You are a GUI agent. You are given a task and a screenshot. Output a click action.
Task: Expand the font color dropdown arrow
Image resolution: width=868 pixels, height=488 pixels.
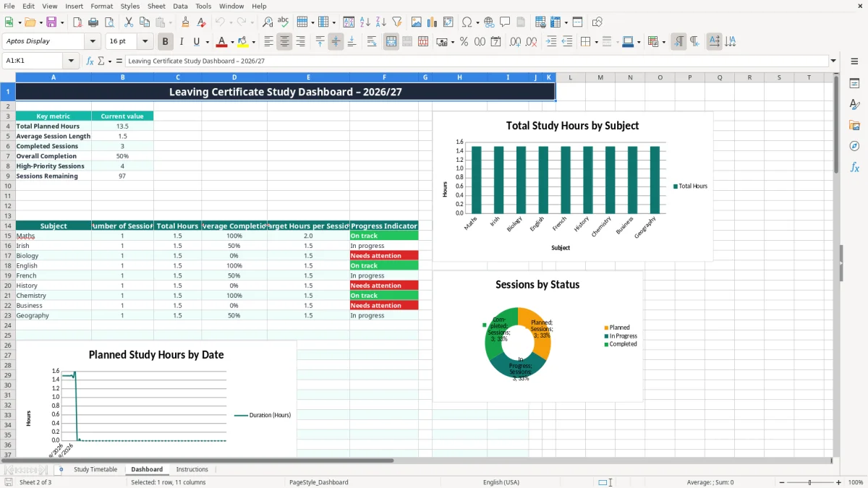pos(231,42)
